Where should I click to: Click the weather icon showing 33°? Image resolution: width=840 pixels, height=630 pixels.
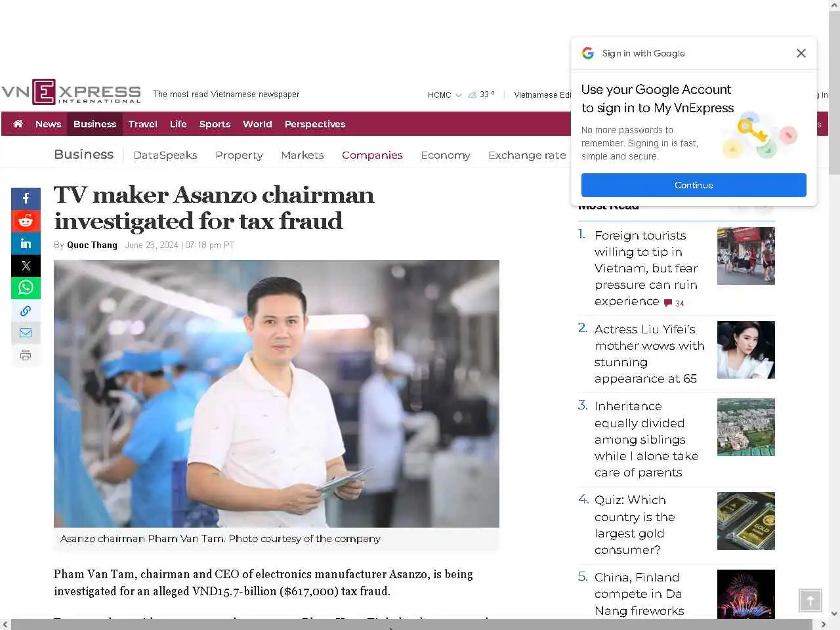pos(472,94)
